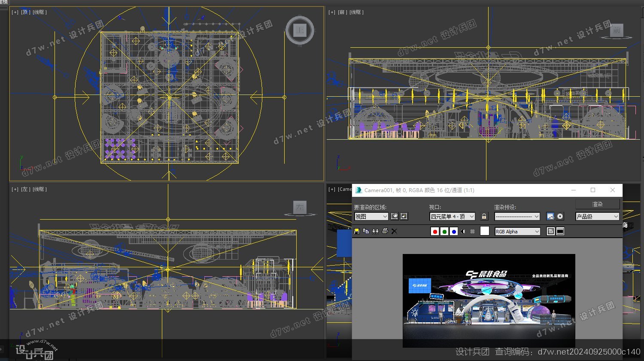This screenshot has height=361, width=644.
Task: Open the area to render dropdown '视图'
Action: coord(371,217)
